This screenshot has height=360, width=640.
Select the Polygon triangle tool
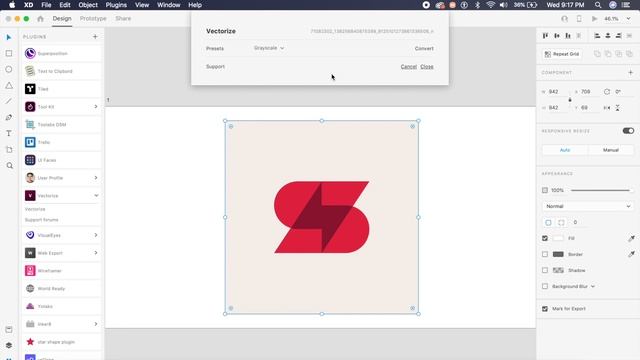[9, 85]
